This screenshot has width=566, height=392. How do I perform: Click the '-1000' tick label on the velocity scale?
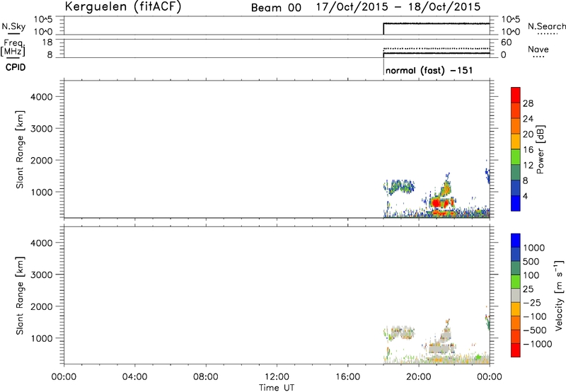click(537, 344)
